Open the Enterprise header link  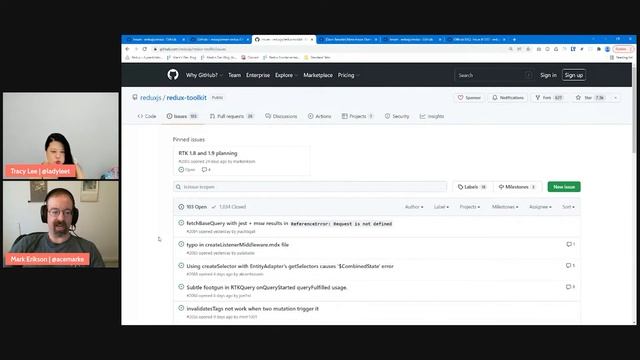pyautogui.click(x=258, y=75)
